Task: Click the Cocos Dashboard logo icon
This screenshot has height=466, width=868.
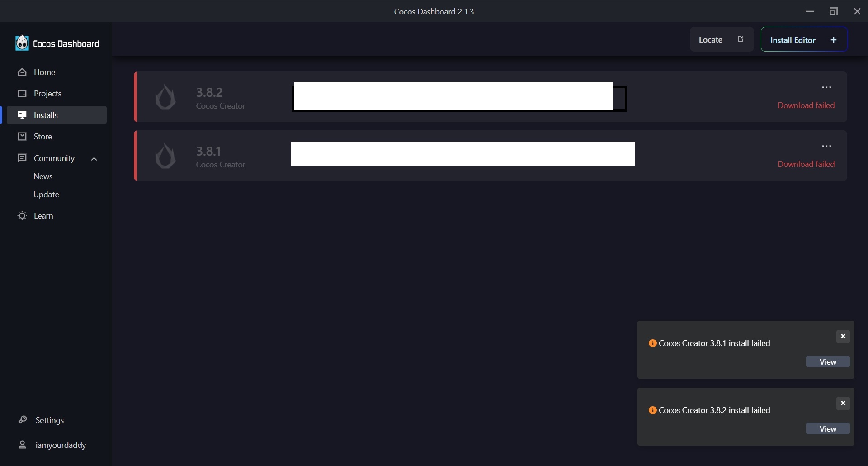Action: [x=22, y=43]
